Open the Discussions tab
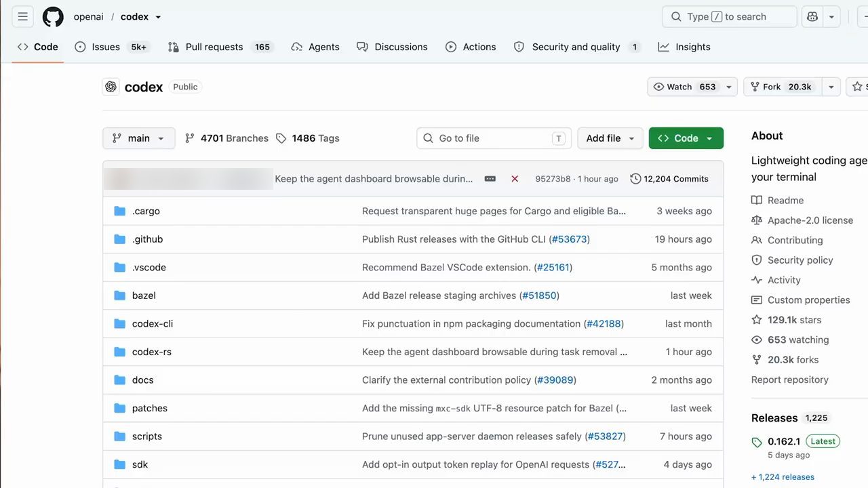 click(x=392, y=47)
